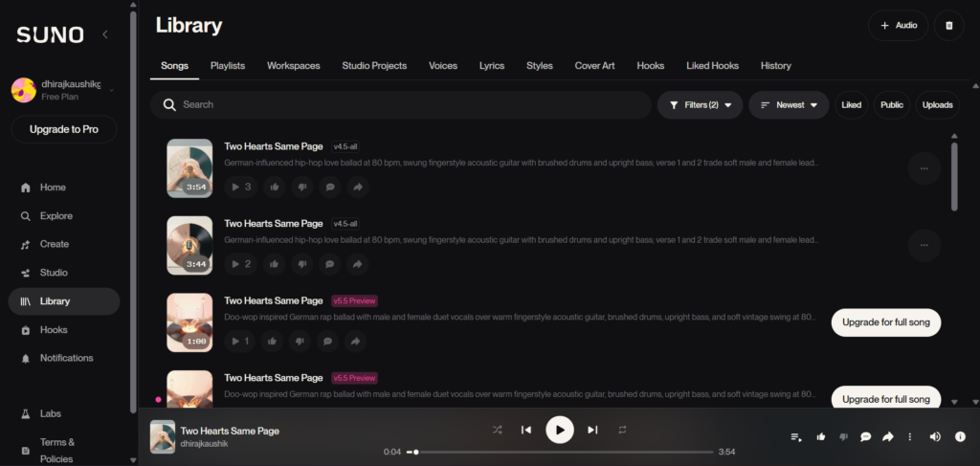Play the 3:54 song with 3 plays
This screenshot has height=466, width=980.
(x=241, y=187)
